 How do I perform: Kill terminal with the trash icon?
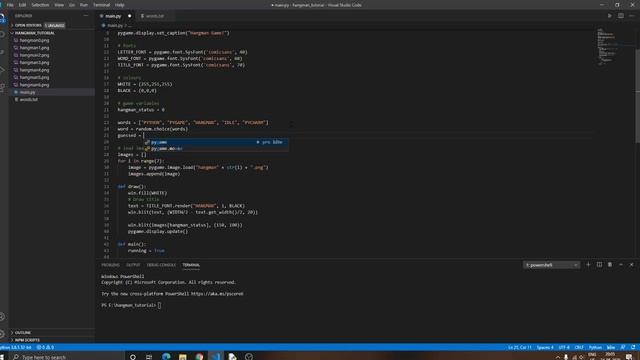pos(610,265)
